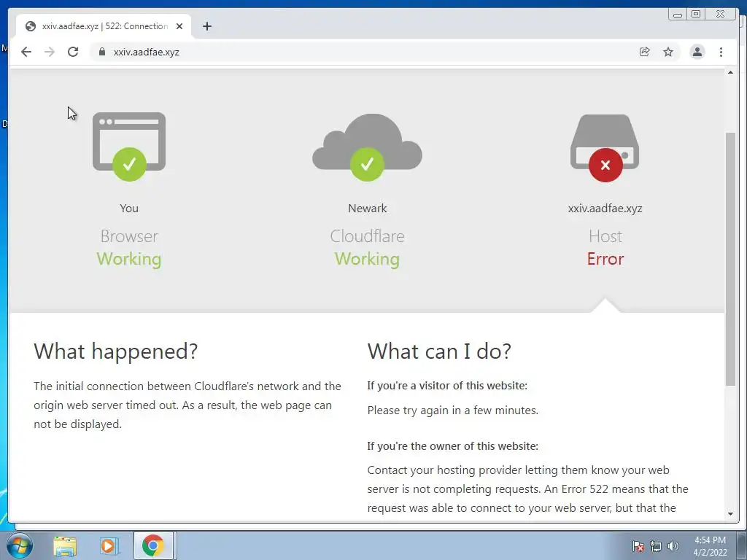Image resolution: width=747 pixels, height=560 pixels.
Task: Go back using the browser back arrow
Action: tap(26, 52)
